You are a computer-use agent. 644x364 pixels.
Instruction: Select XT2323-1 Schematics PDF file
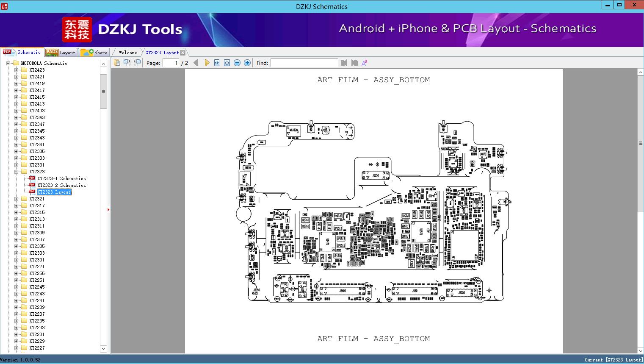pyautogui.click(x=61, y=178)
